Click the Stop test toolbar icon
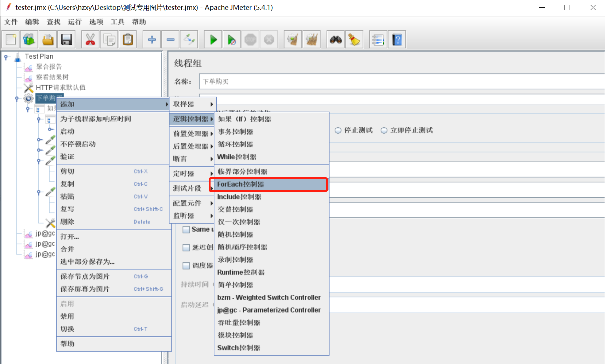 tap(250, 39)
